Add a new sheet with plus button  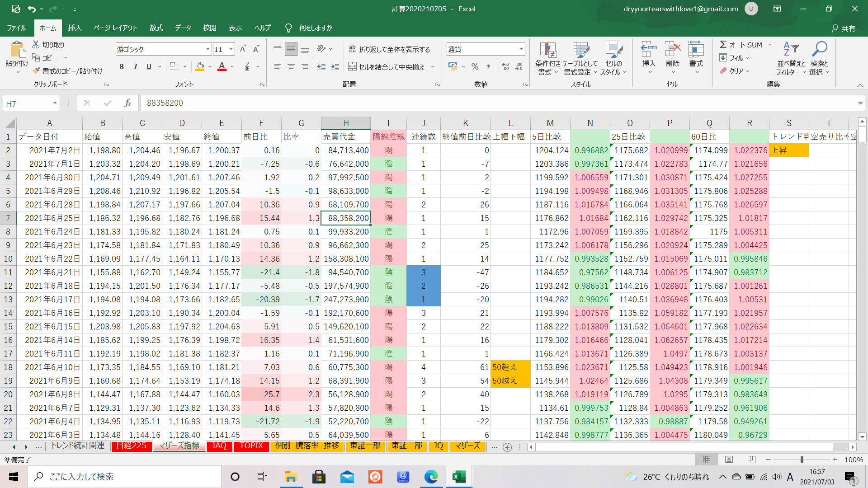tap(507, 447)
